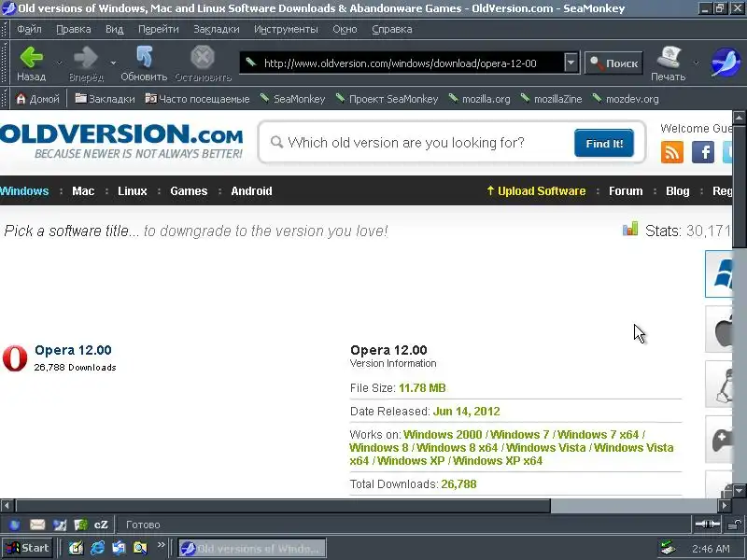Select the Mac nav tab
Viewport: 747px width, 560px height.
pyautogui.click(x=83, y=191)
